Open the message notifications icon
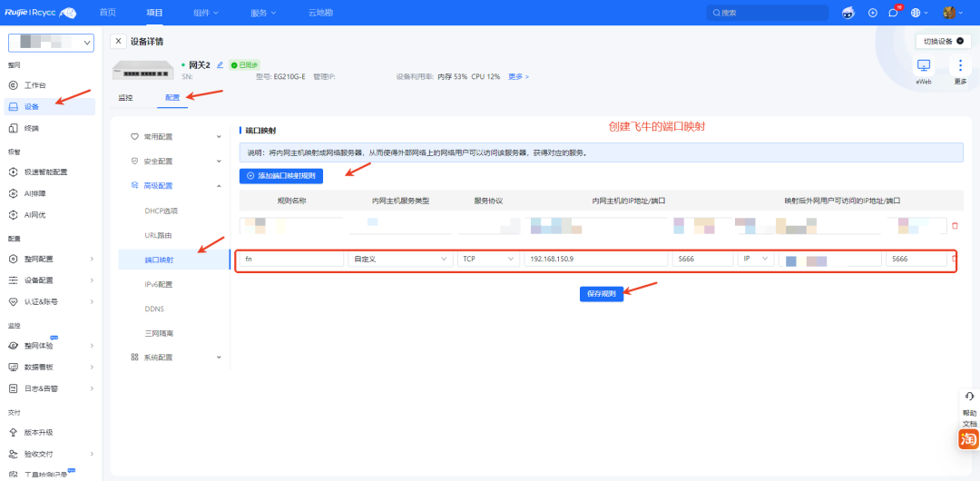980x481 pixels. [893, 13]
